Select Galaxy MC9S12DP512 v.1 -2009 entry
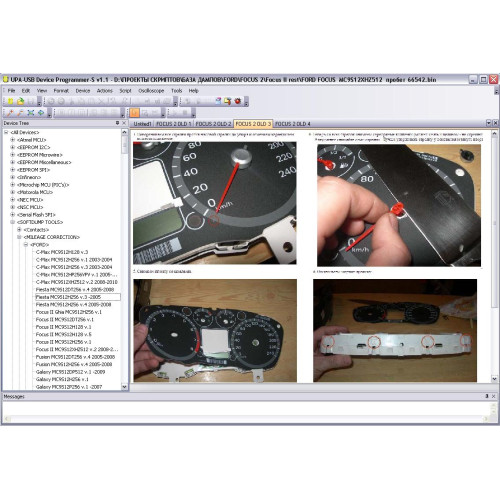Image resolution: width=500 pixels, height=500 pixels. 70,372
